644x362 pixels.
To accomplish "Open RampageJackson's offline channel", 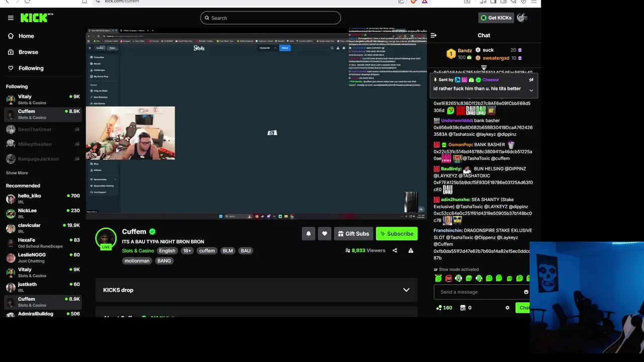I will click(43, 159).
